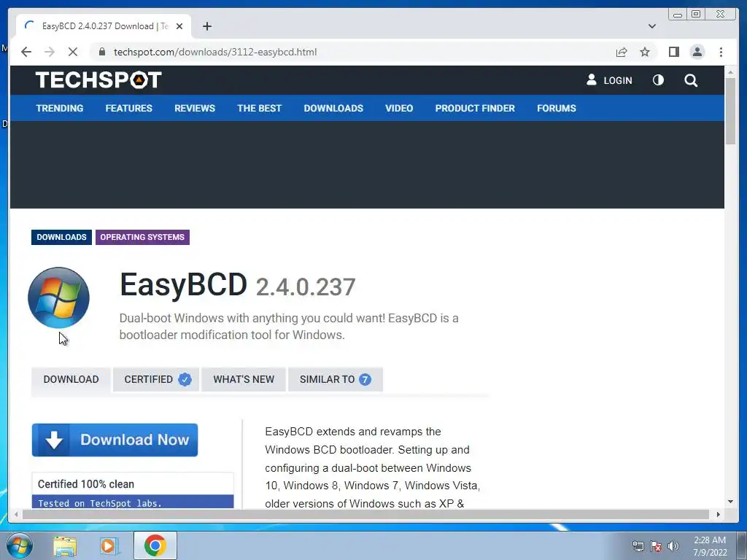Select the SIMILAR TO tab

pos(336,379)
